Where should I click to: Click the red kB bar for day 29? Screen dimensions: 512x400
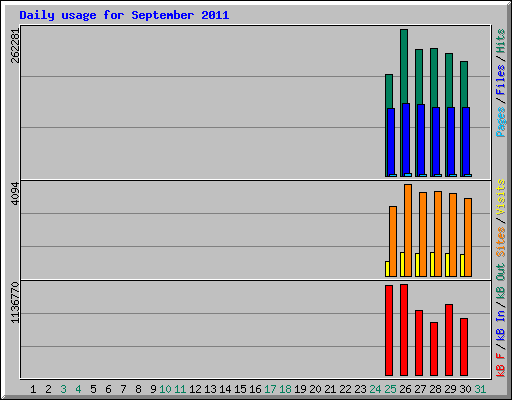(449, 340)
